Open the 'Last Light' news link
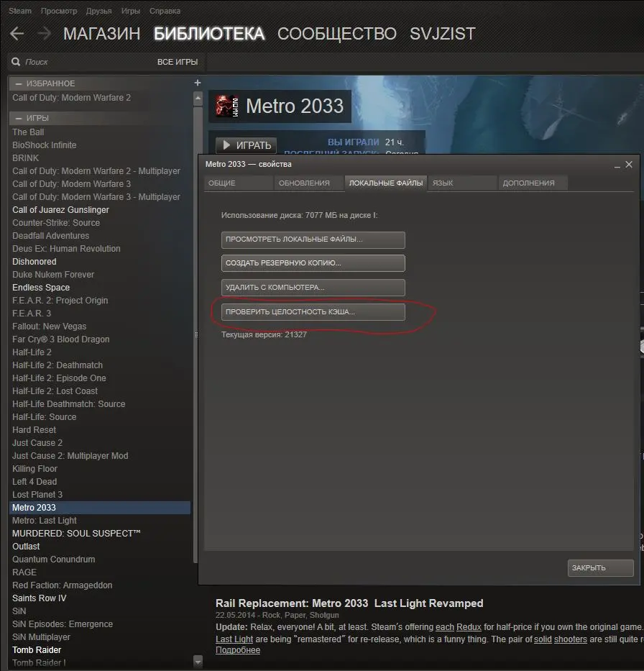 click(234, 639)
